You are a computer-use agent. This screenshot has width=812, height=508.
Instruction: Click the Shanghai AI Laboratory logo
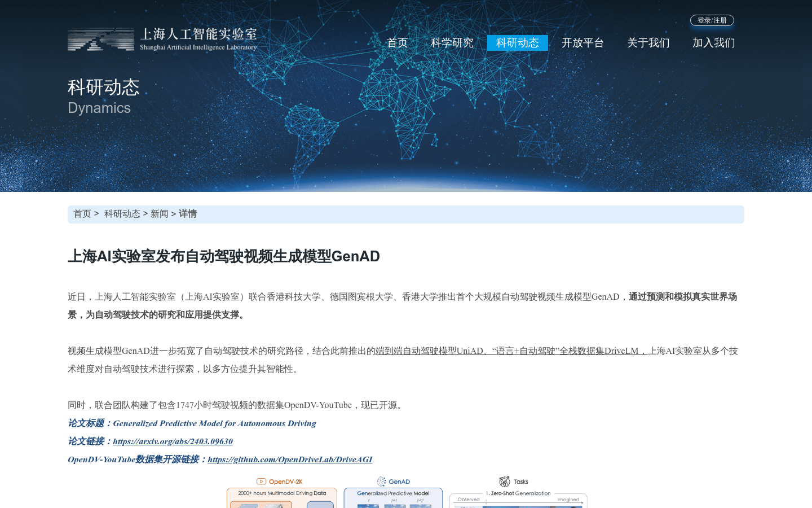coord(162,40)
